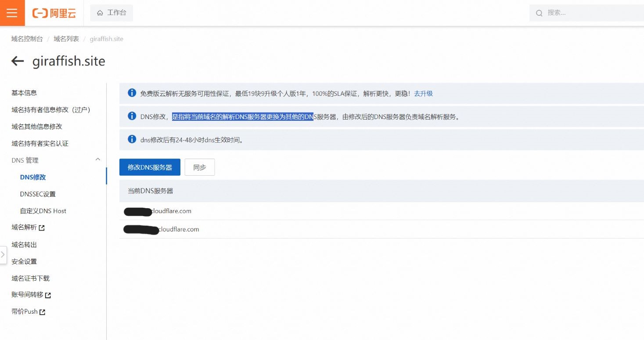Click the 修改DNS服务器 button
The image size is (644, 340).
click(150, 167)
